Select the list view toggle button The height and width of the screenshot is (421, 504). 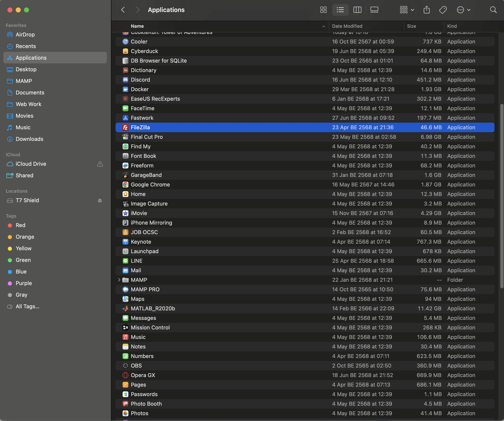pos(340,10)
